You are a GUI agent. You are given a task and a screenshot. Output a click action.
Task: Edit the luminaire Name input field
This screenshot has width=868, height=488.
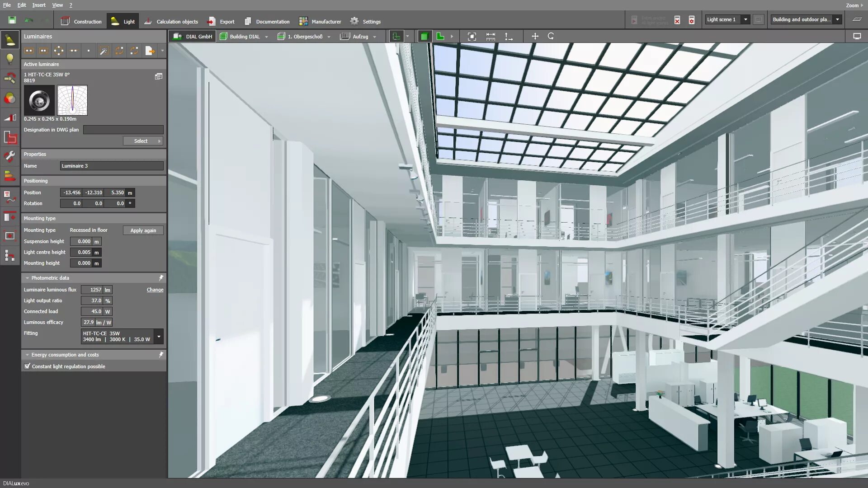click(112, 166)
